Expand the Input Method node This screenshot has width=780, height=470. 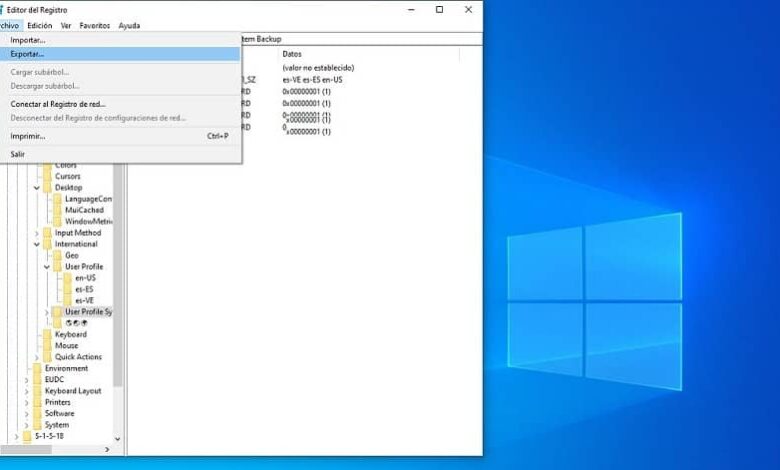click(x=37, y=233)
